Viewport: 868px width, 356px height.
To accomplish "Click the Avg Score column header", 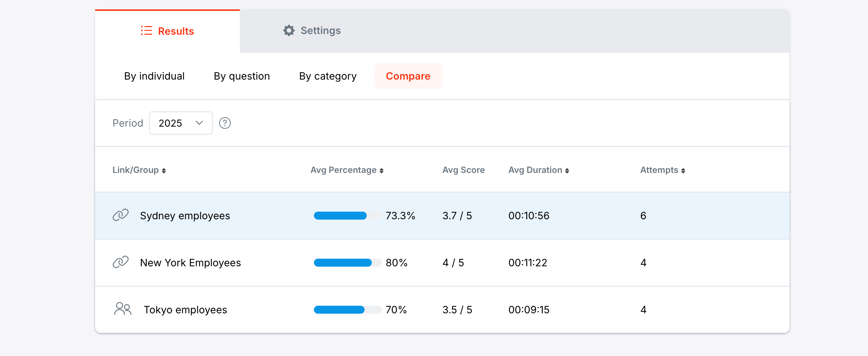I will click(463, 170).
